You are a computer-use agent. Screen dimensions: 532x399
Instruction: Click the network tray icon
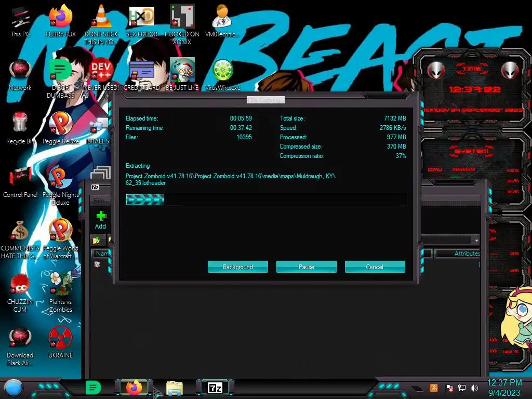(x=462, y=388)
